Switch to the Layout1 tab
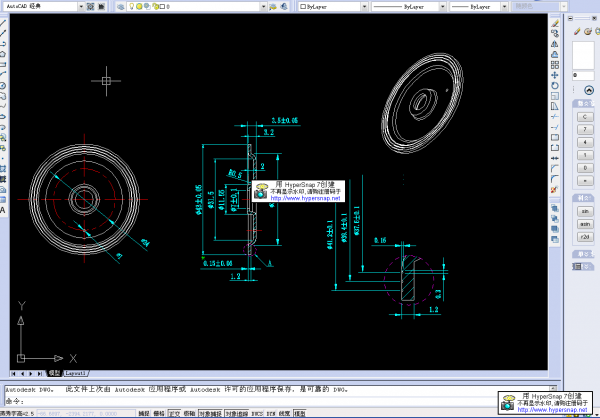This screenshot has height=418, width=600. (x=75, y=373)
